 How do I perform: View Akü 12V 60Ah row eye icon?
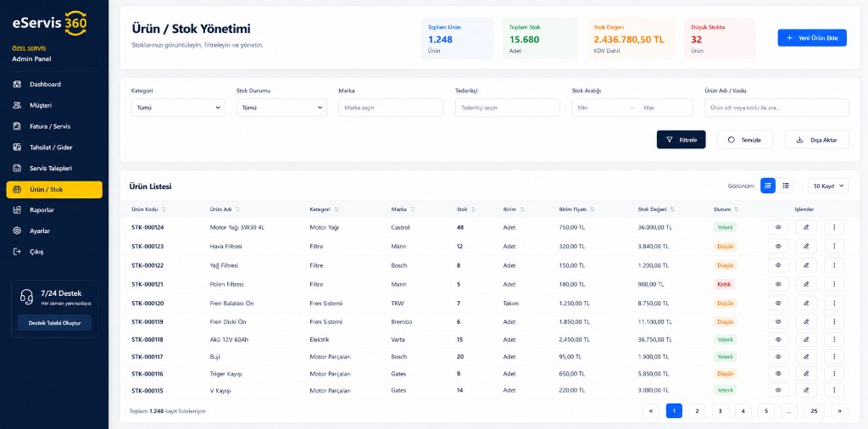coord(778,339)
